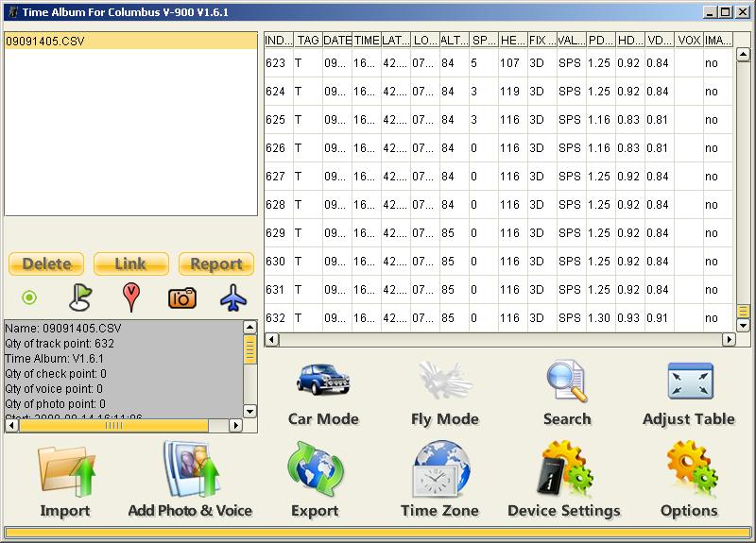Click 'Qty of check point: 0' line
This screenshot has height=543, width=756.
pos(56,374)
